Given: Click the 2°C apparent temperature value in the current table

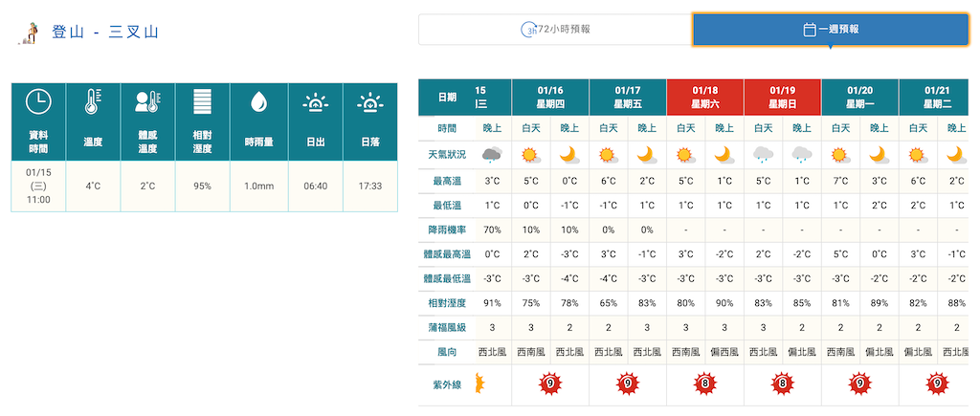Looking at the screenshot, I should point(148,186).
